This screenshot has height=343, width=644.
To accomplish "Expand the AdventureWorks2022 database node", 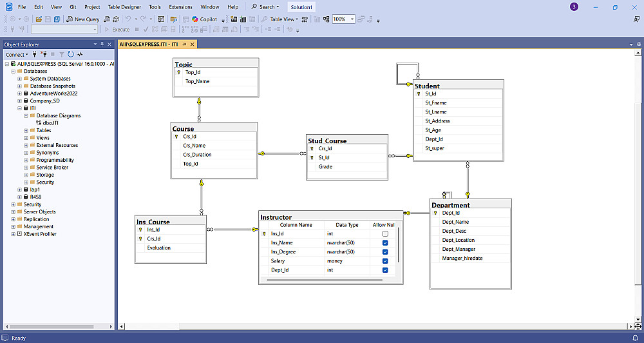I will [x=20, y=93].
